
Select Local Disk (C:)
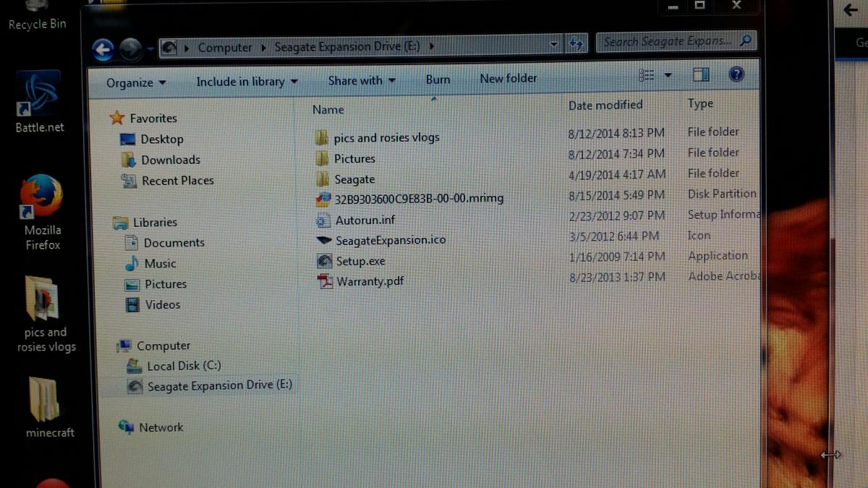point(184,367)
